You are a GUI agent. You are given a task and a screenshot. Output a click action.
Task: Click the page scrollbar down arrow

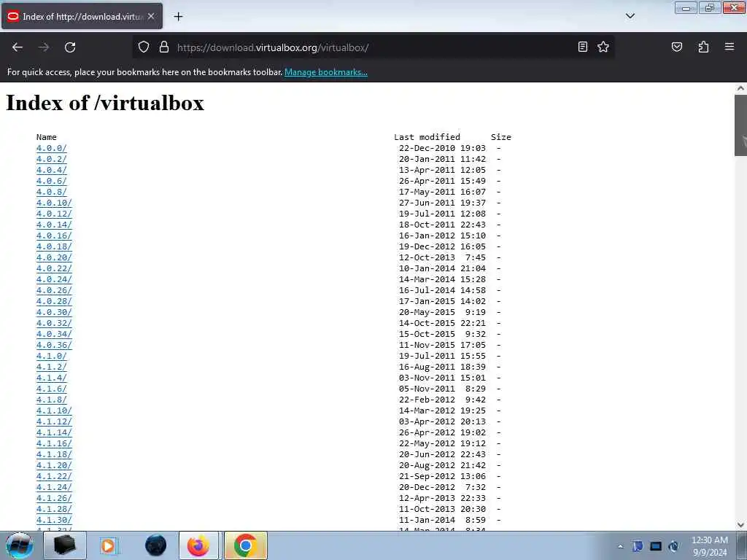pos(740,525)
